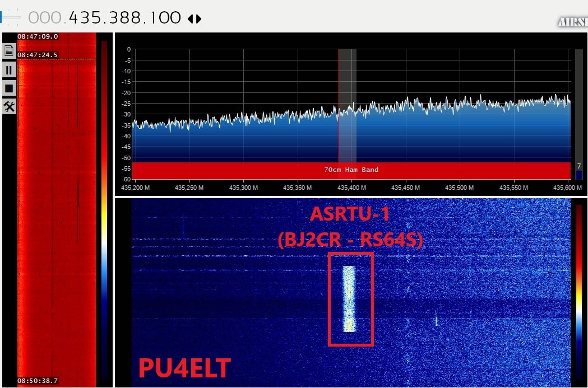Click the 435 MHz digits of the frequency
588x388 pixels.
coord(86,18)
